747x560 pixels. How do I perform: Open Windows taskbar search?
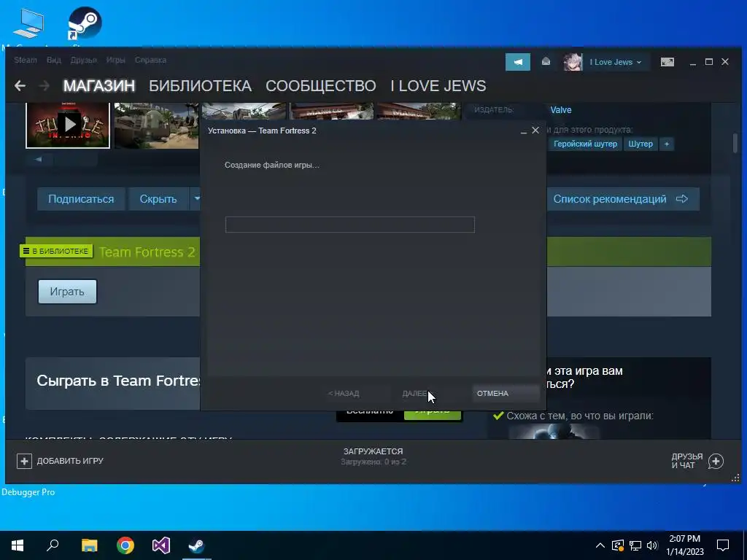click(53, 545)
